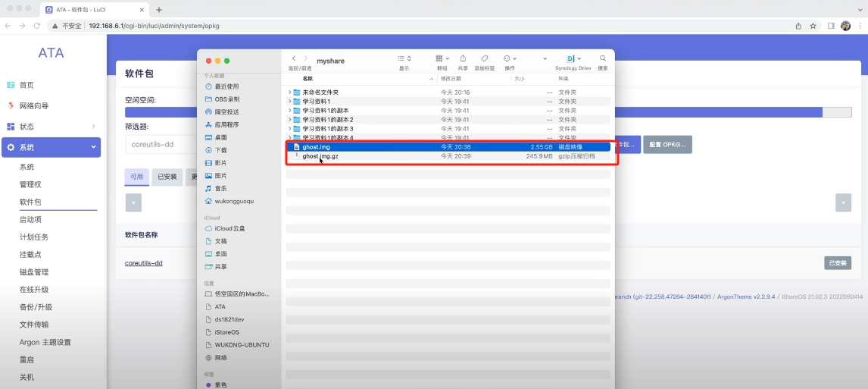
Task: Expand the 学习资料1 folder disclosure arrow
Action: click(289, 102)
